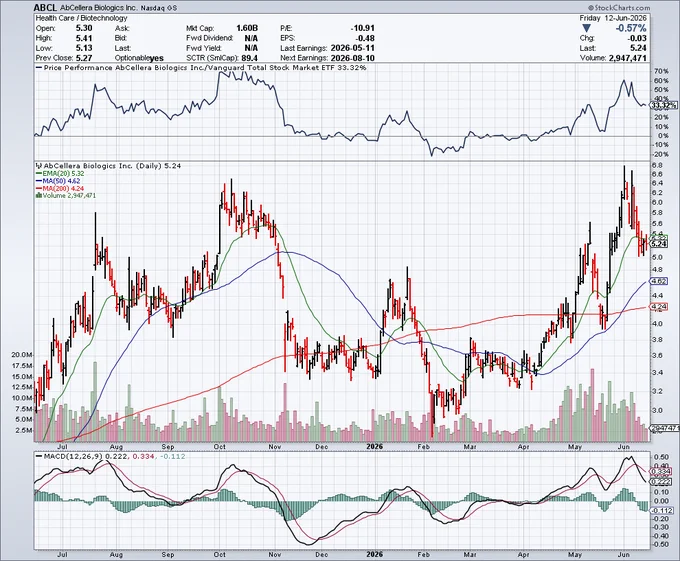This screenshot has width=680, height=561.
Task: Click the 70% performance scale label
Action: click(x=663, y=71)
